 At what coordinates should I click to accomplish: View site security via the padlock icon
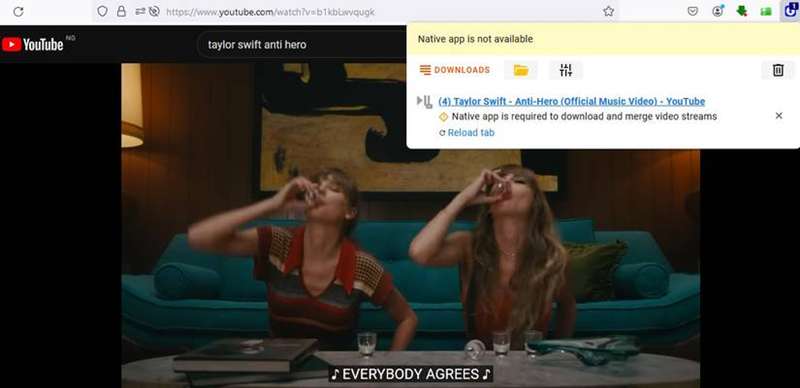(x=121, y=11)
